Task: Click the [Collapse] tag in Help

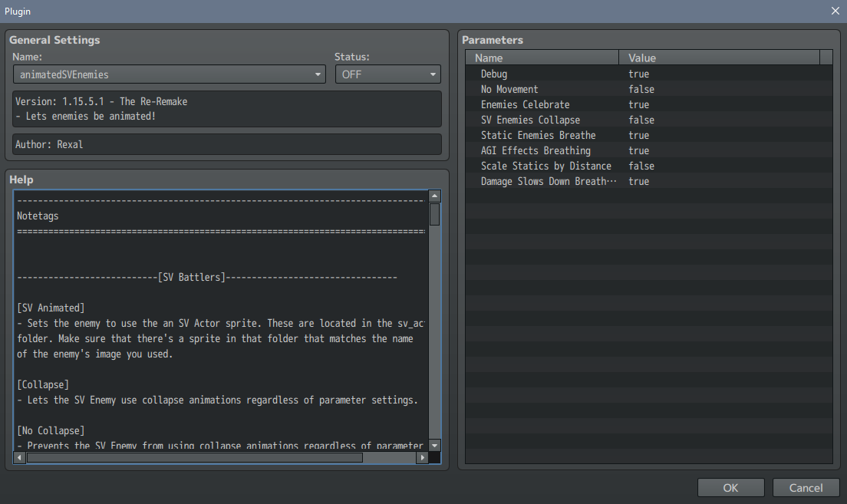Action: [x=43, y=384]
